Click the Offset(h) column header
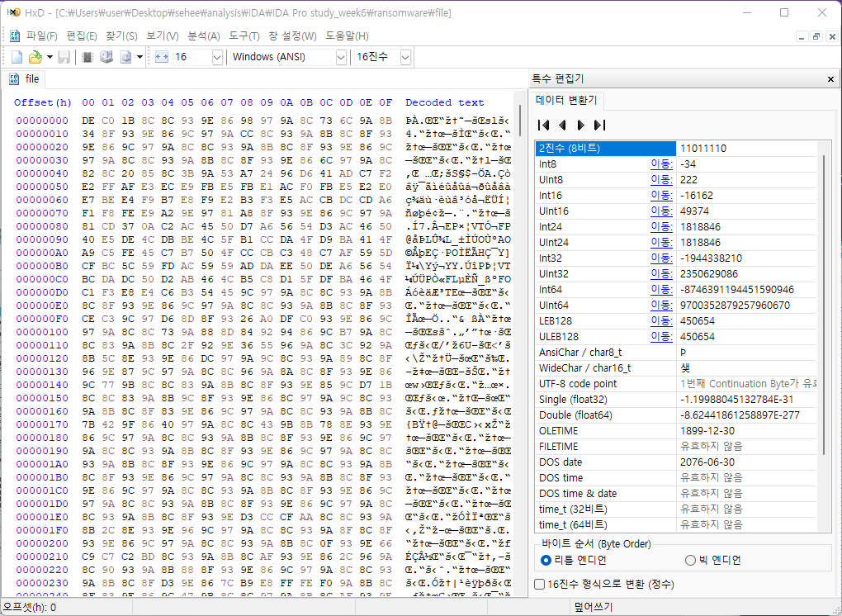 (42, 102)
